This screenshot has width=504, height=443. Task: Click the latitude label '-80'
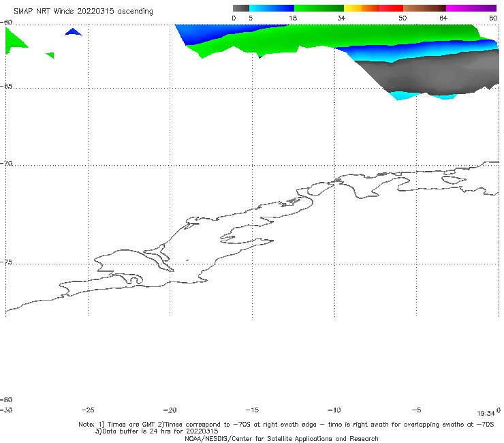pyautogui.click(x=6, y=400)
